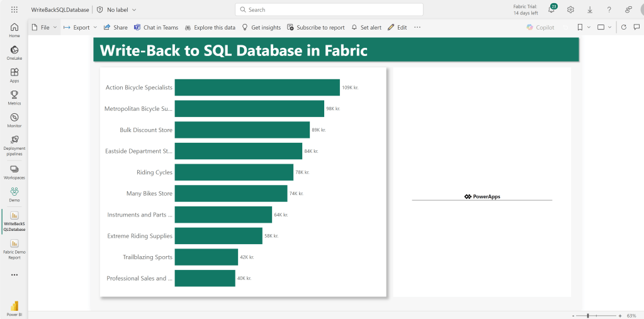Open Deployment pipelines from the sidebar
The width and height of the screenshot is (644, 319).
(14, 143)
